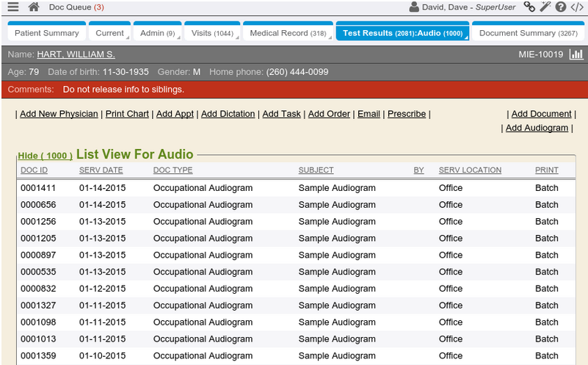Click the code brackets icon

[577, 7]
